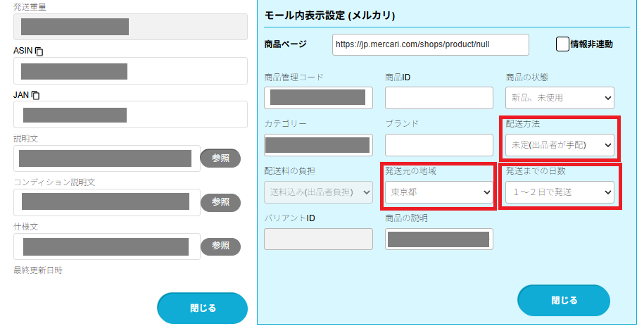Click 参照 button beside 説明文
Viewport: 644px width, 331px height.
point(220,158)
